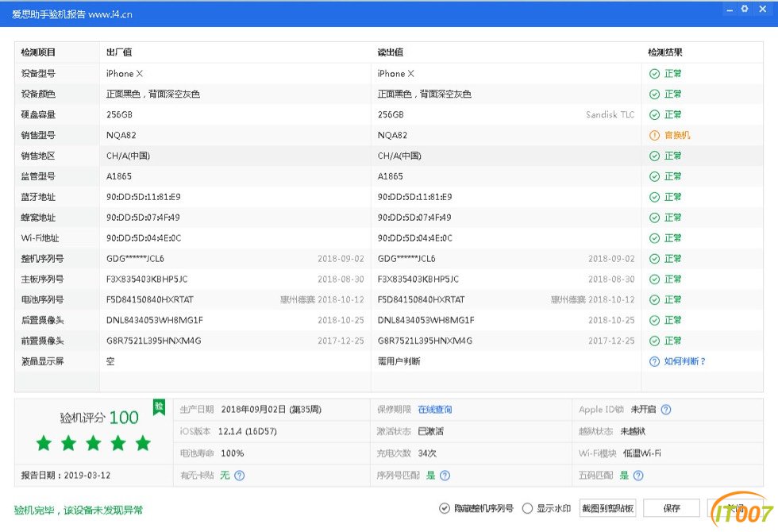
Task: Click the 检测项目 column header
Action: click(38, 52)
